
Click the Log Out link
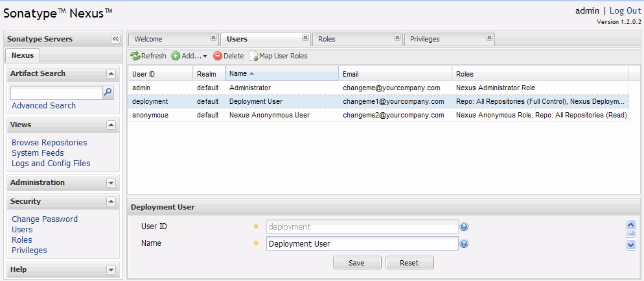tap(625, 11)
